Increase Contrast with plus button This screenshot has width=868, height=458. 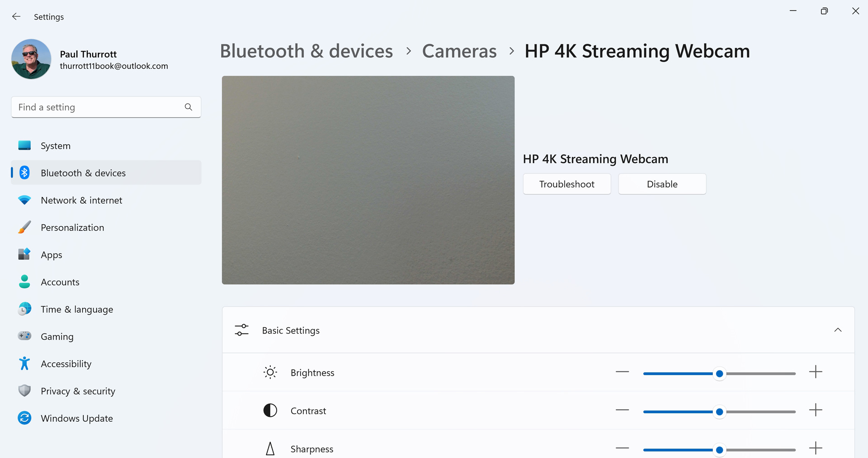[816, 410]
